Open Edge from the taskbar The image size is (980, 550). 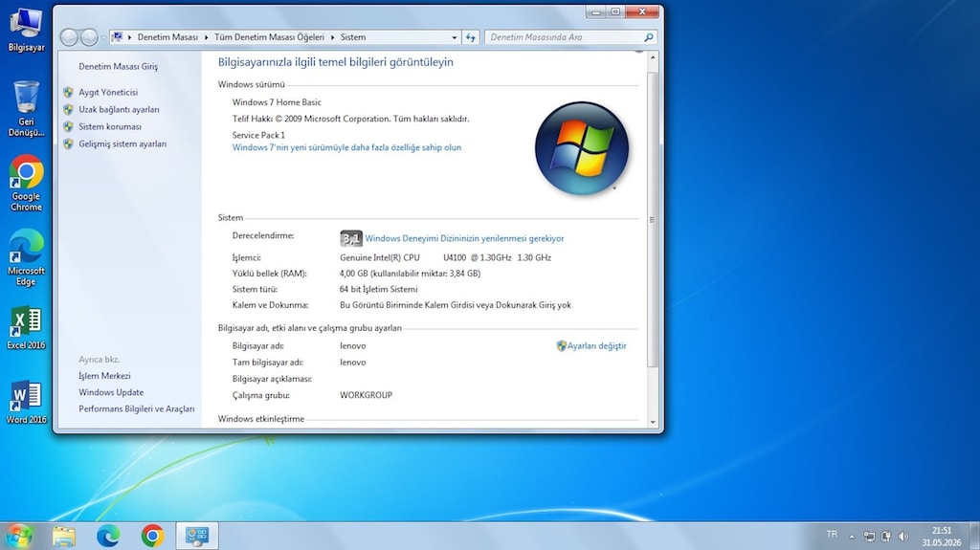click(x=108, y=537)
